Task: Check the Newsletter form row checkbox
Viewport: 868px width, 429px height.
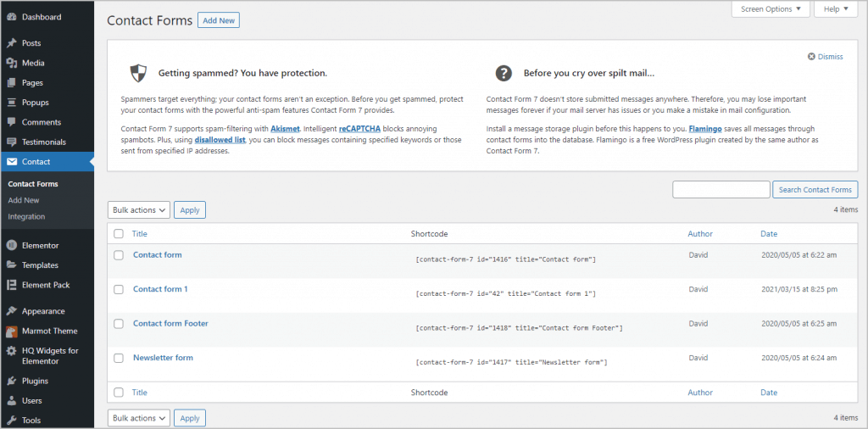Action: (119, 359)
